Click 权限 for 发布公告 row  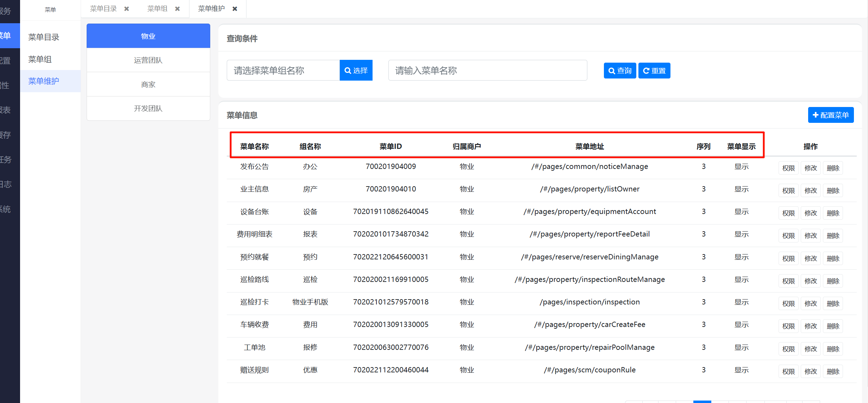788,168
